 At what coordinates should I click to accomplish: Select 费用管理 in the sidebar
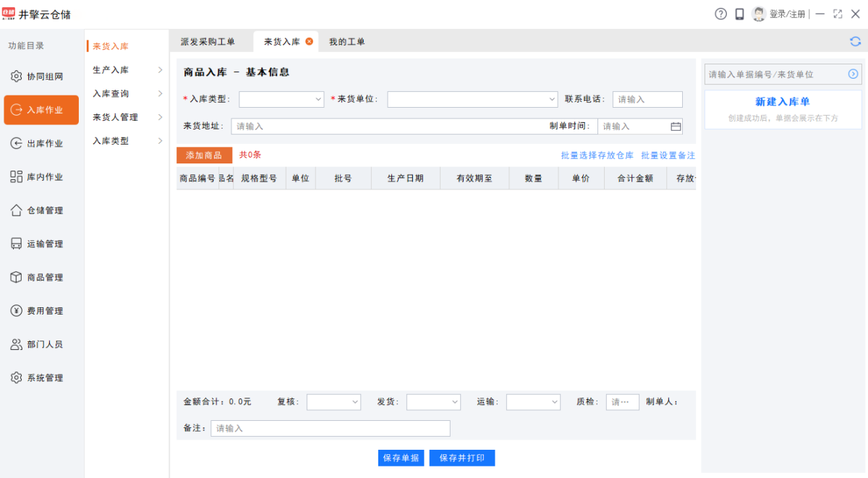(x=41, y=311)
